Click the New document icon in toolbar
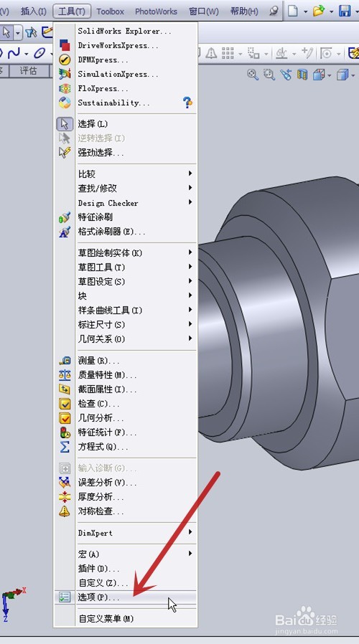 coord(292,11)
